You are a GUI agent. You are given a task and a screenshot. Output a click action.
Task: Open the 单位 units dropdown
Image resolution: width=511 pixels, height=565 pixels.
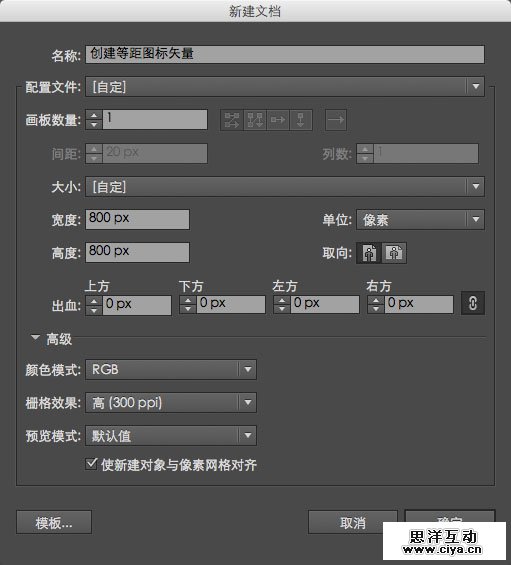(x=420, y=219)
